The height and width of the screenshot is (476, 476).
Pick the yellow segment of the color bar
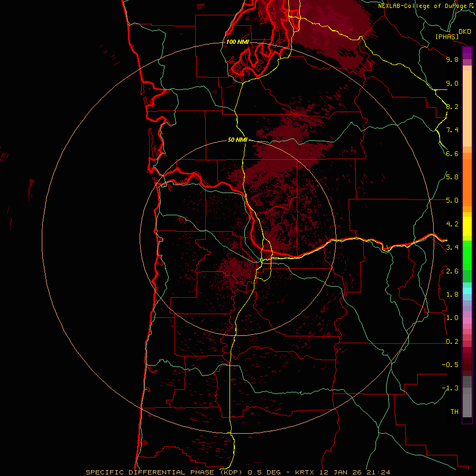click(x=467, y=226)
